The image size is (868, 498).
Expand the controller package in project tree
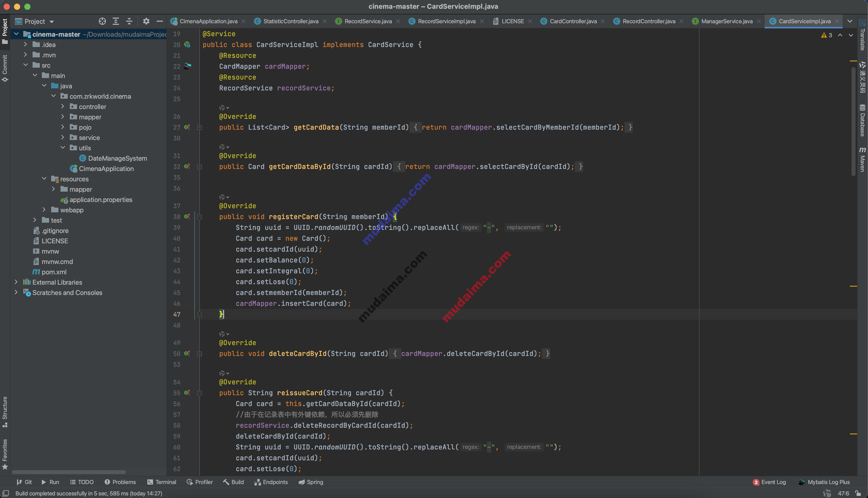pyautogui.click(x=62, y=107)
